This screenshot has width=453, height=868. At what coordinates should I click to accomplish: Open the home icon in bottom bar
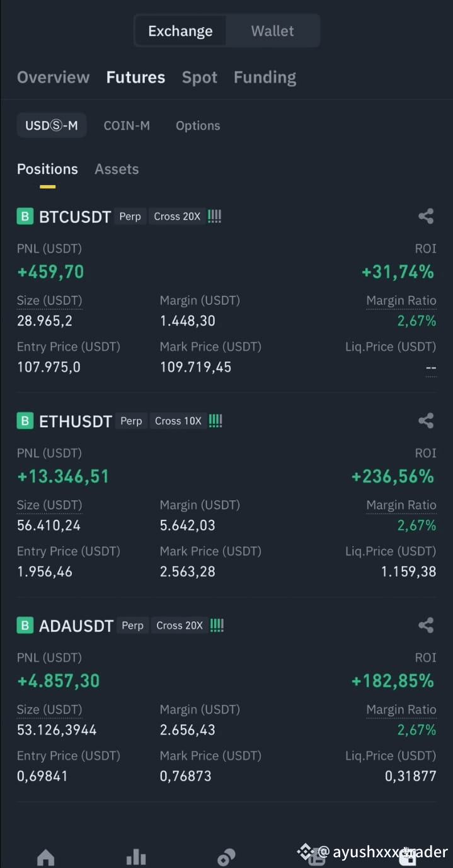click(46, 857)
